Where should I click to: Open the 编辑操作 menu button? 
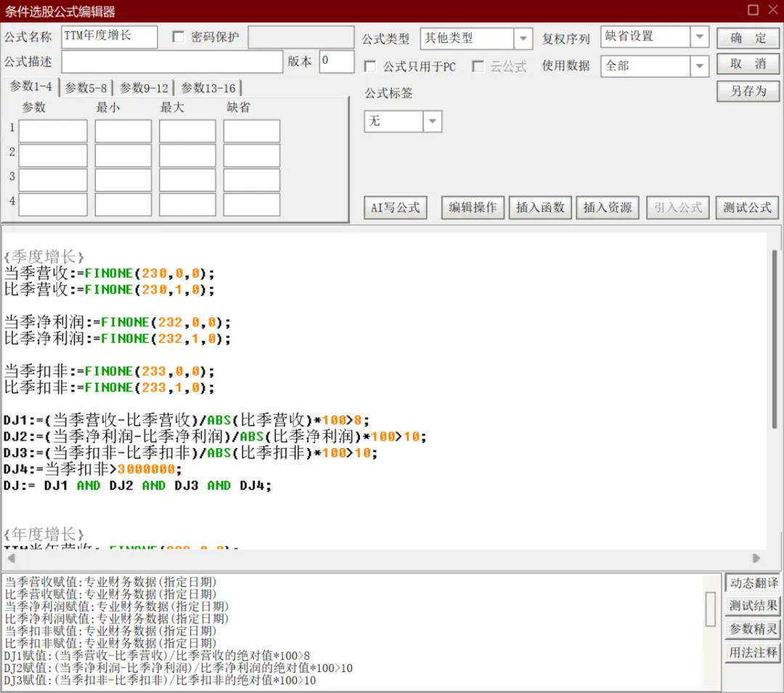[473, 208]
